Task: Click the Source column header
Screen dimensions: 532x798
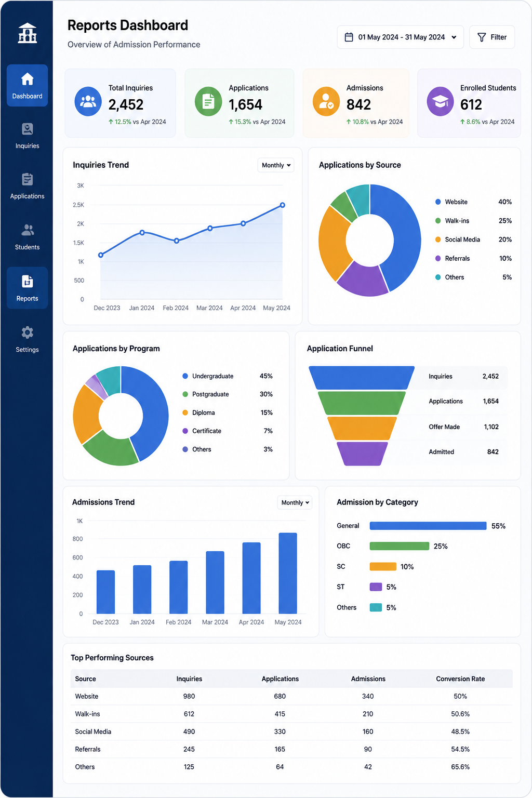Action: tap(86, 679)
